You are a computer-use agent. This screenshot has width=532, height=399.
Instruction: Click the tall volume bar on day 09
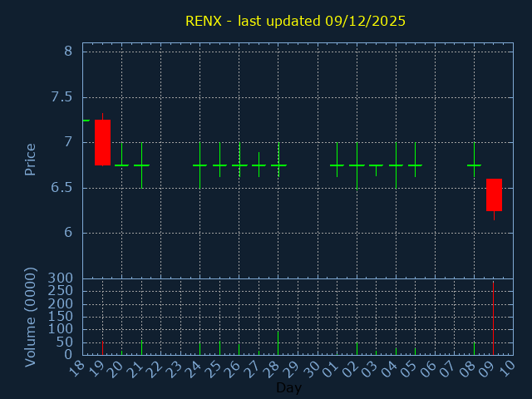[x=494, y=320]
